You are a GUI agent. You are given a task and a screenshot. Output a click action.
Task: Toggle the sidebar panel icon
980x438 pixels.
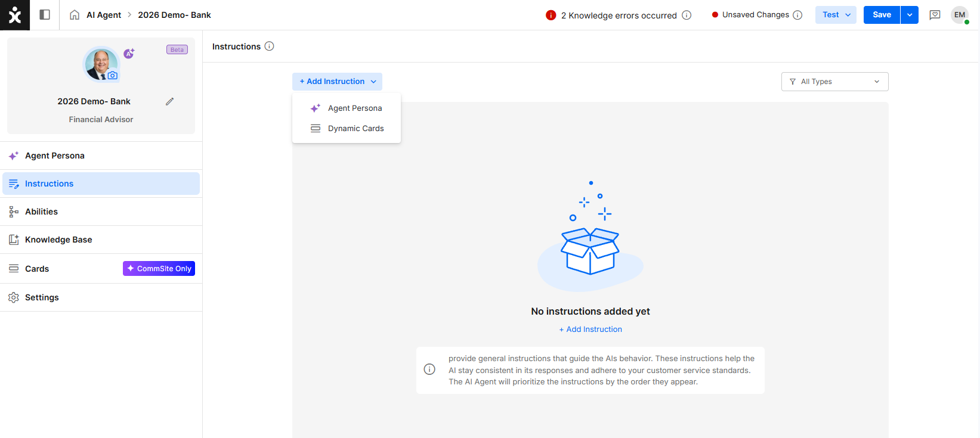pos(45,15)
